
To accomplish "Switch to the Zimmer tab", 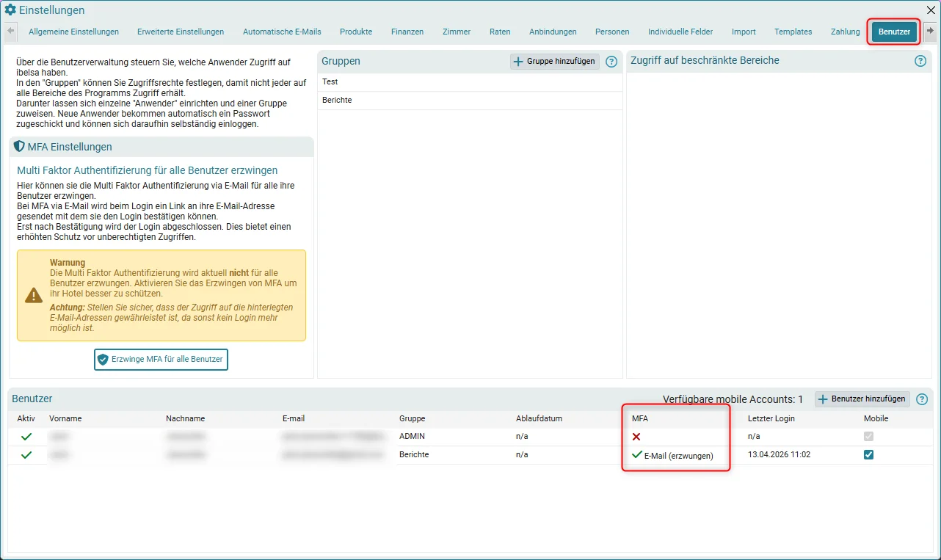I will pyautogui.click(x=457, y=32).
